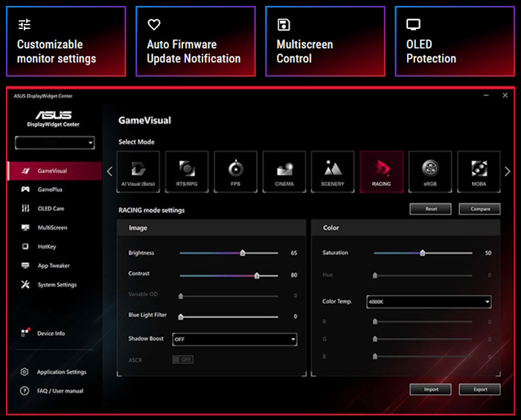521x420 pixels.
Task: Show more modes with right arrow
Action: (x=507, y=171)
